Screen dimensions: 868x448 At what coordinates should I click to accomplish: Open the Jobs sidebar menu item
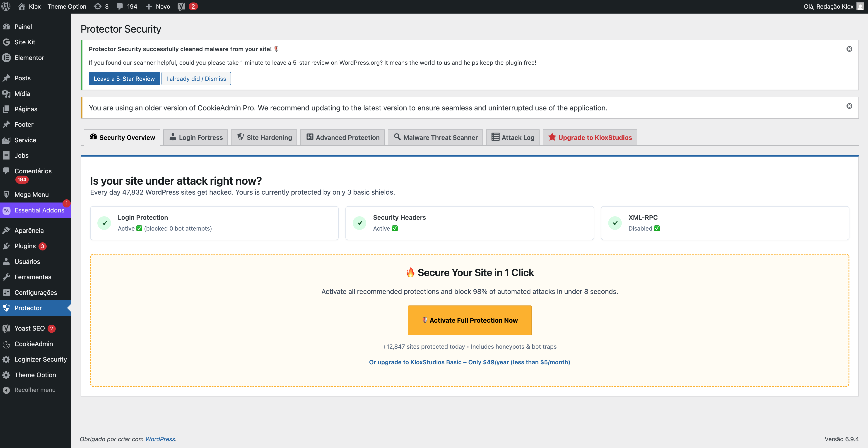coord(35,155)
